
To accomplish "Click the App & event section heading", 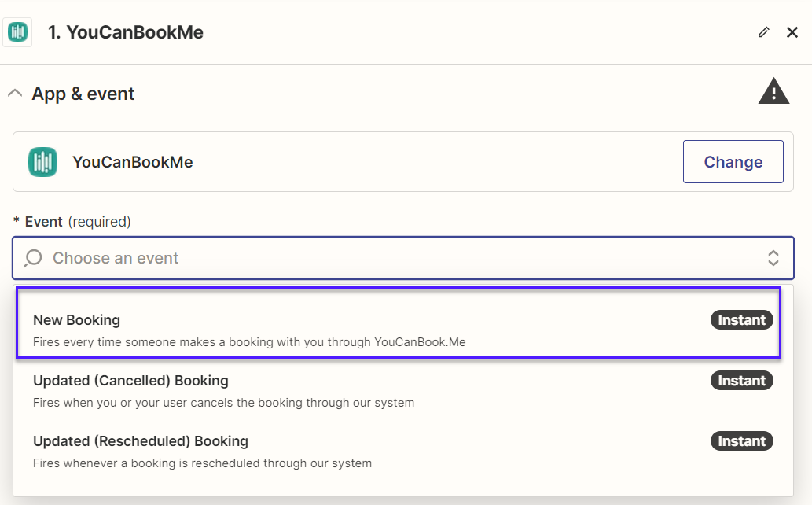I will (83, 93).
